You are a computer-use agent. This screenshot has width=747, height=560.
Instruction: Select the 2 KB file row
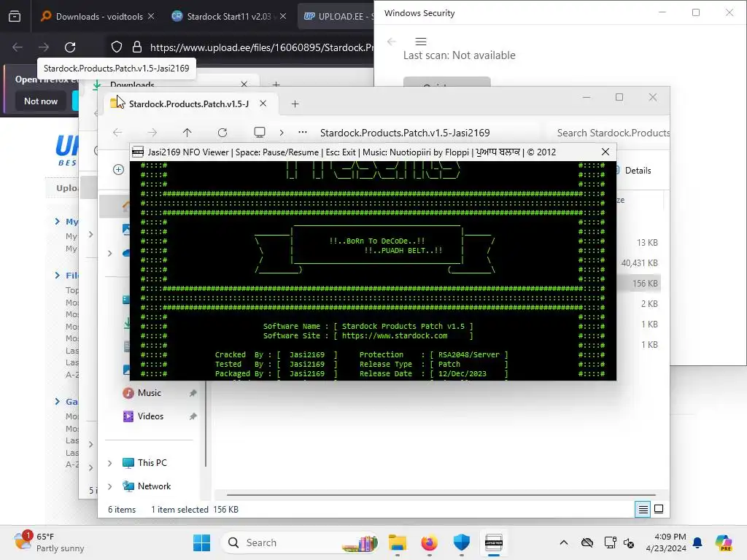click(x=639, y=304)
